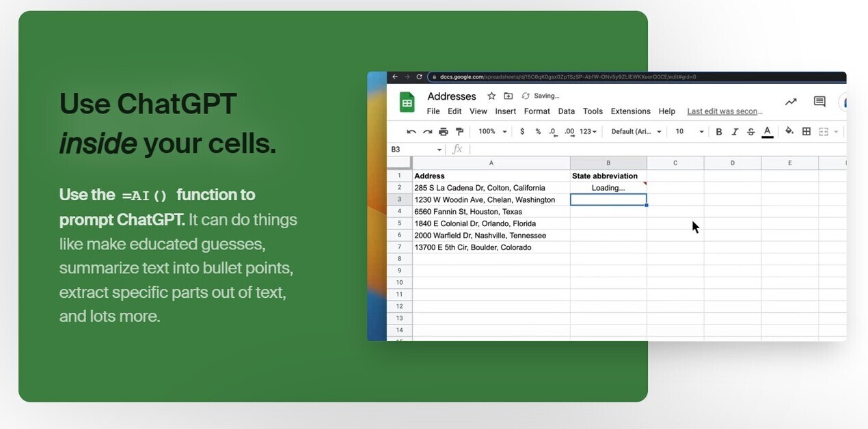The image size is (868, 429).
Task: Open the comment history icon
Action: pyautogui.click(x=819, y=102)
